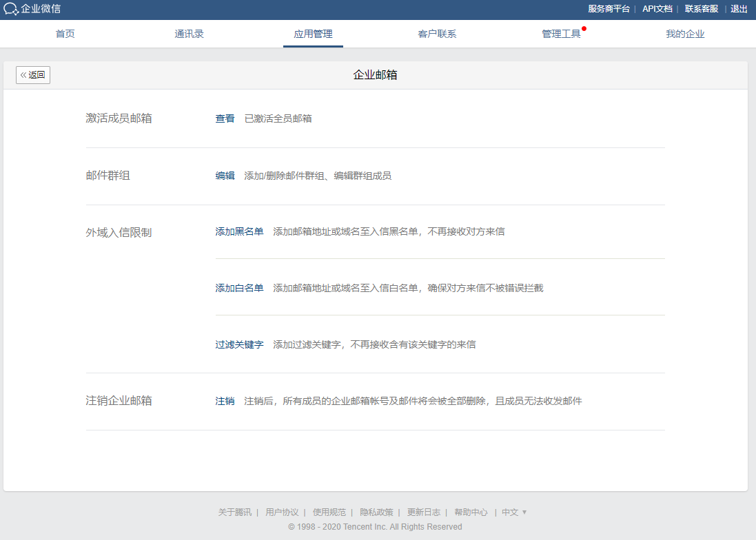756x540 pixels.
Task: Click the 企业微信 logo icon
Action: pos(11,9)
